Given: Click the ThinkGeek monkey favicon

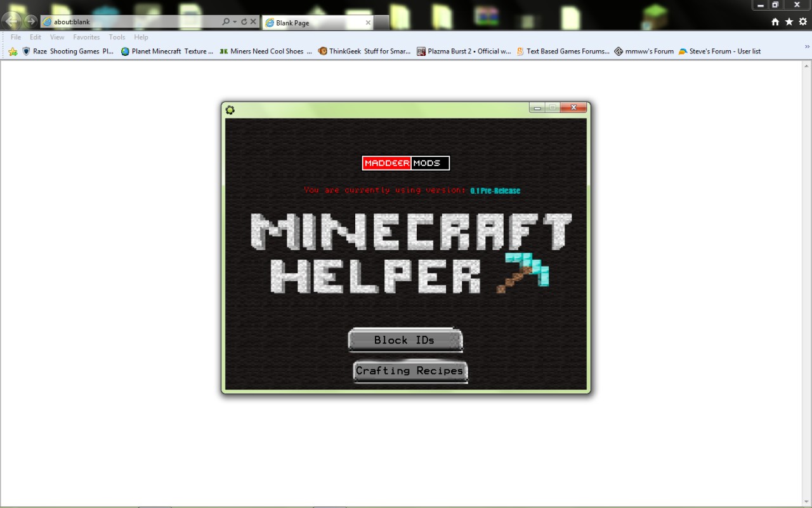Looking at the screenshot, I should tap(323, 51).
